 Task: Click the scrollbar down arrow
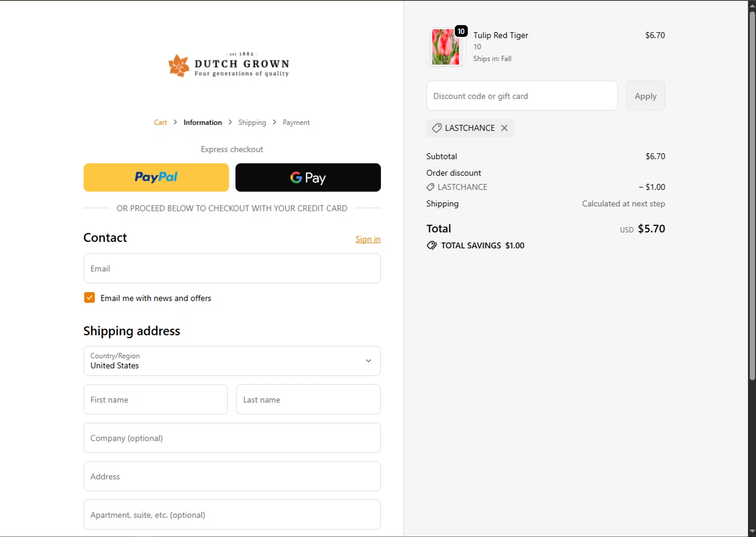pos(752,531)
